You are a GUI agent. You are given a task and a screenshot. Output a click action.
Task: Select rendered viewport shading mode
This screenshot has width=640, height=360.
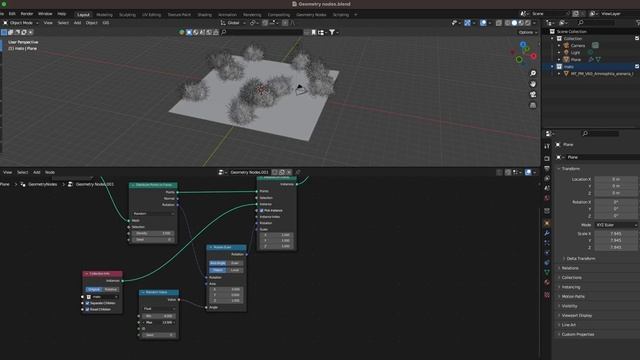528,23
